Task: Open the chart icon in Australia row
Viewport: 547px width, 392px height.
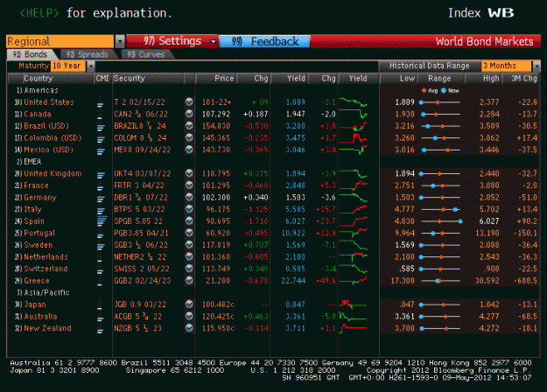Action: (x=189, y=316)
